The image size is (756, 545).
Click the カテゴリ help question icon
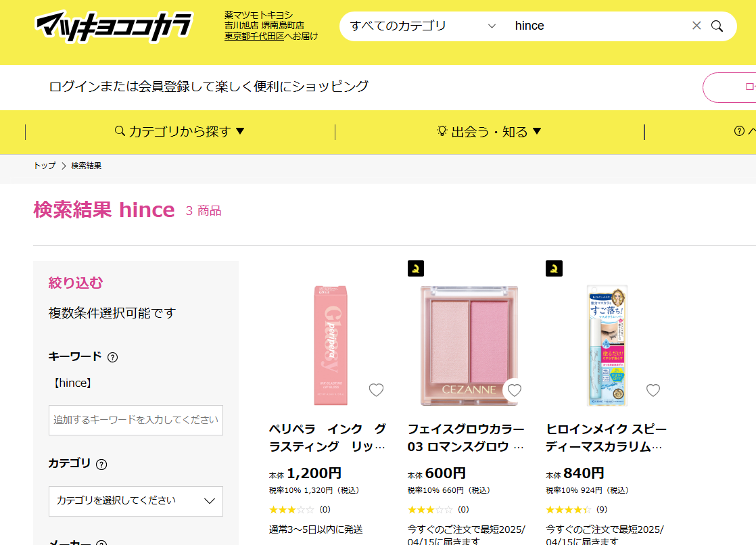click(x=101, y=465)
